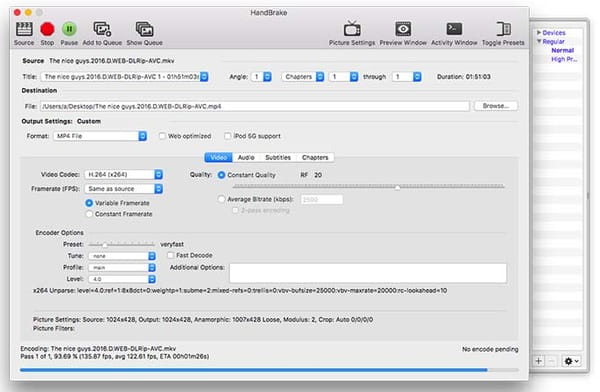Stop the encode with red Stop icon
This screenshot has height=392, width=600.
coord(47,29)
